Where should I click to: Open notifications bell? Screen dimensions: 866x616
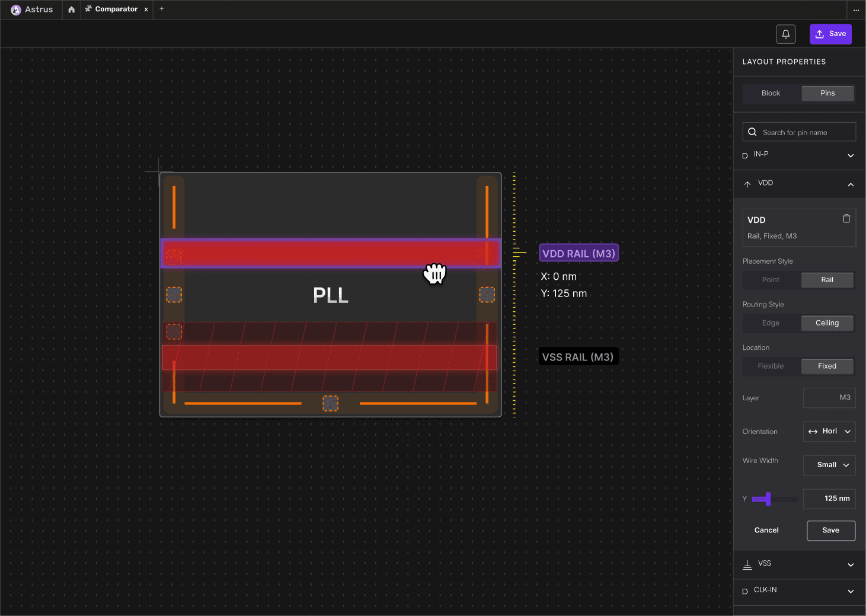point(786,34)
